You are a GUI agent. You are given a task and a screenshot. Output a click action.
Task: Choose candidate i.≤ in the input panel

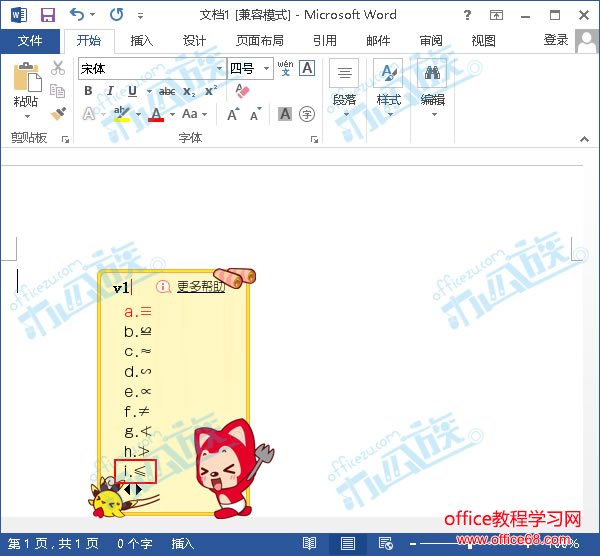pyautogui.click(x=135, y=471)
